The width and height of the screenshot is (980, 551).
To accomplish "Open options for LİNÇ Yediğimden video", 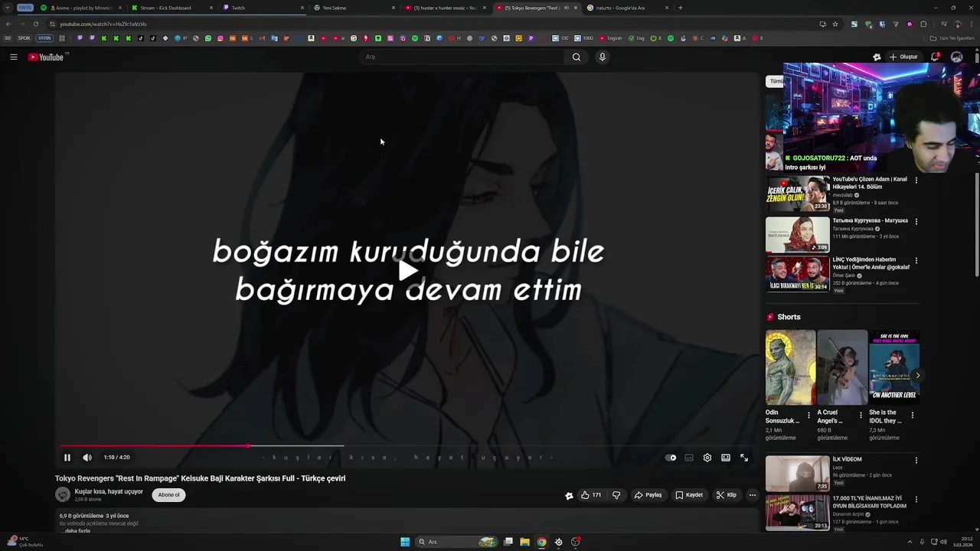I will (x=916, y=261).
